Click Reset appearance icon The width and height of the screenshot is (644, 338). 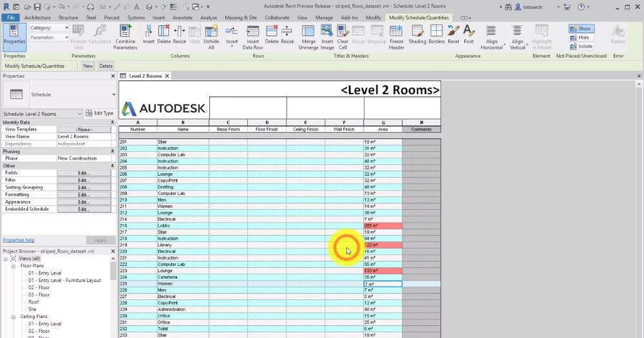coord(453,35)
